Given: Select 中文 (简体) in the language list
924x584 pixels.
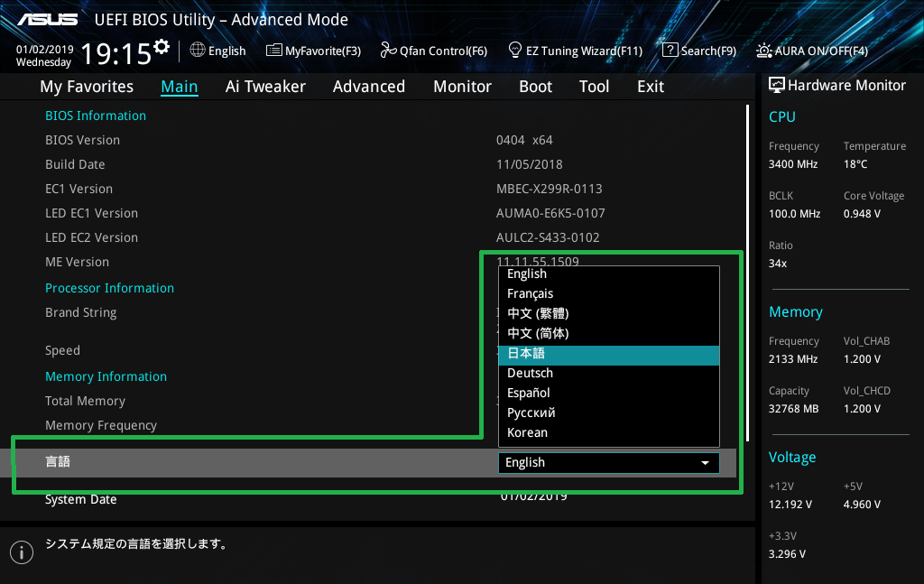Looking at the screenshot, I should pos(609,334).
